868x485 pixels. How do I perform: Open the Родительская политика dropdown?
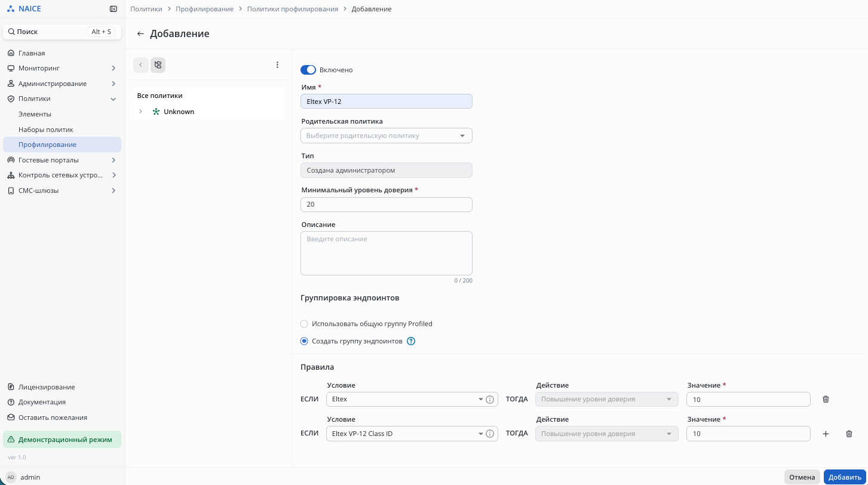click(x=386, y=136)
